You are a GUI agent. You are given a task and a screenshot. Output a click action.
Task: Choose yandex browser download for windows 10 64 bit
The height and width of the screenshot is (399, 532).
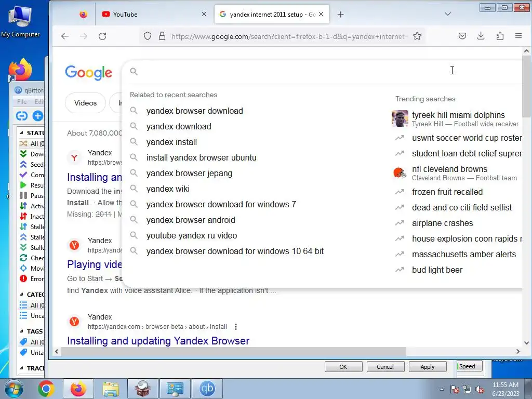point(235,251)
